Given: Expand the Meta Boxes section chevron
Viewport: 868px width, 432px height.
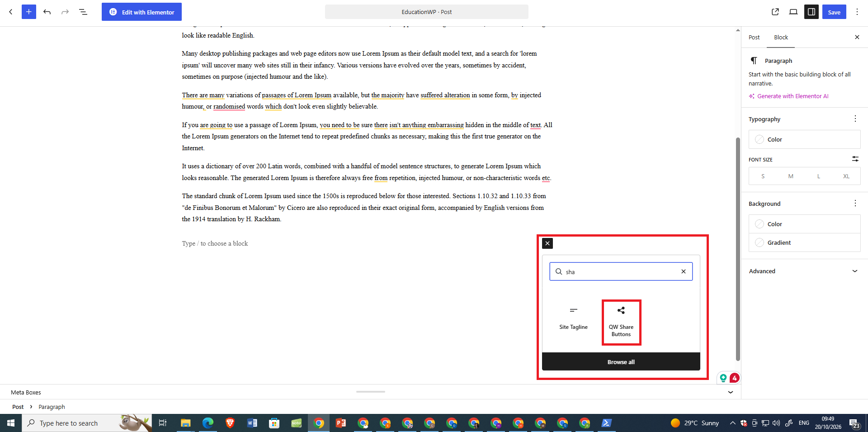Looking at the screenshot, I should tap(731, 392).
